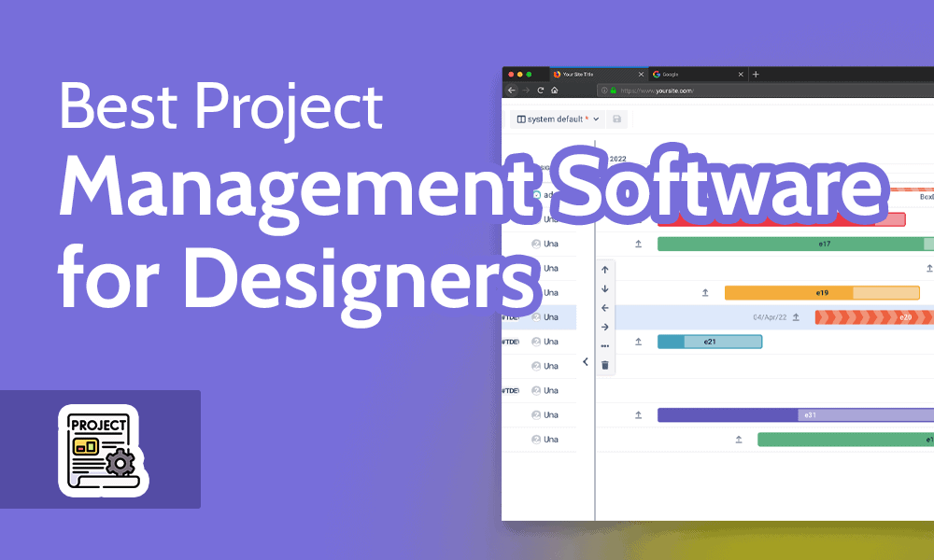Image resolution: width=934 pixels, height=560 pixels.
Task: Click the trash delete icon in task toolbar
Action: point(605,365)
